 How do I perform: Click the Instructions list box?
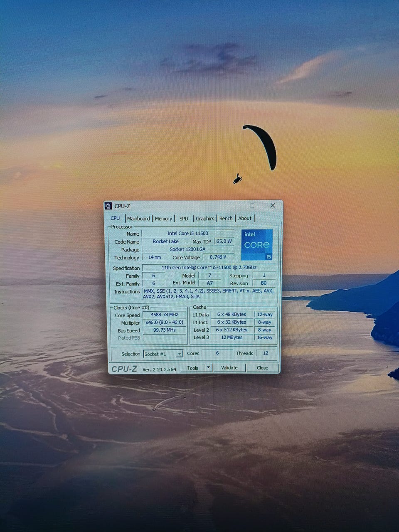(209, 293)
